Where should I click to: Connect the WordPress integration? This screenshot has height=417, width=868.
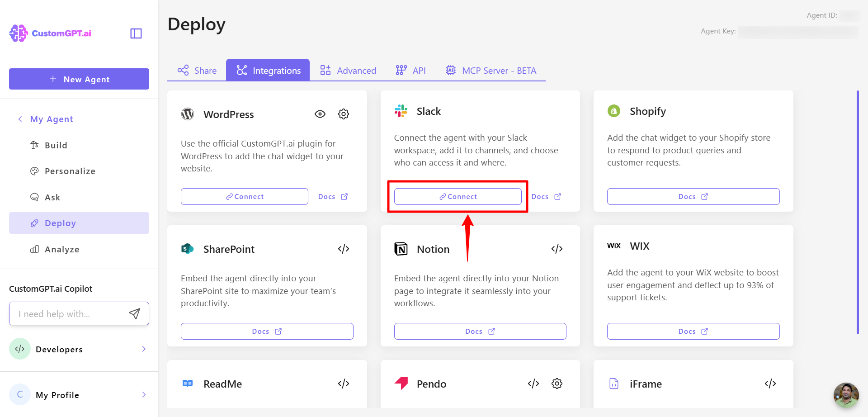pos(245,196)
